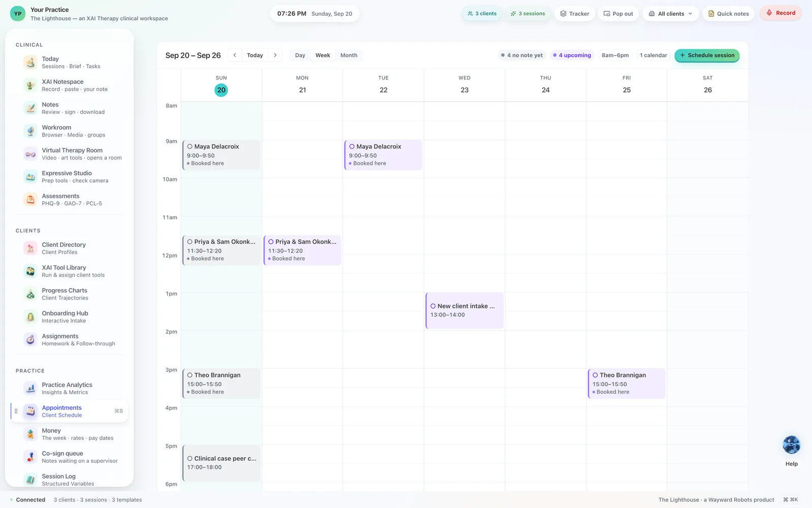Click the Pop out button

click(x=618, y=14)
